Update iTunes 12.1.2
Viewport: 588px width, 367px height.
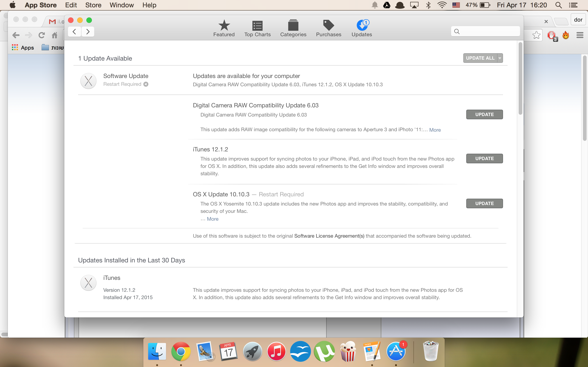tap(484, 158)
